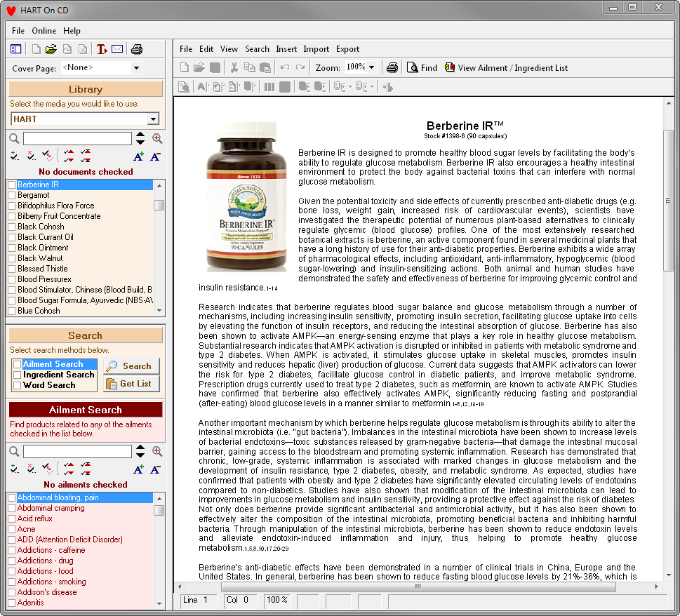Check the Berberine IR document checkbox
680x616 pixels.
coord(12,185)
